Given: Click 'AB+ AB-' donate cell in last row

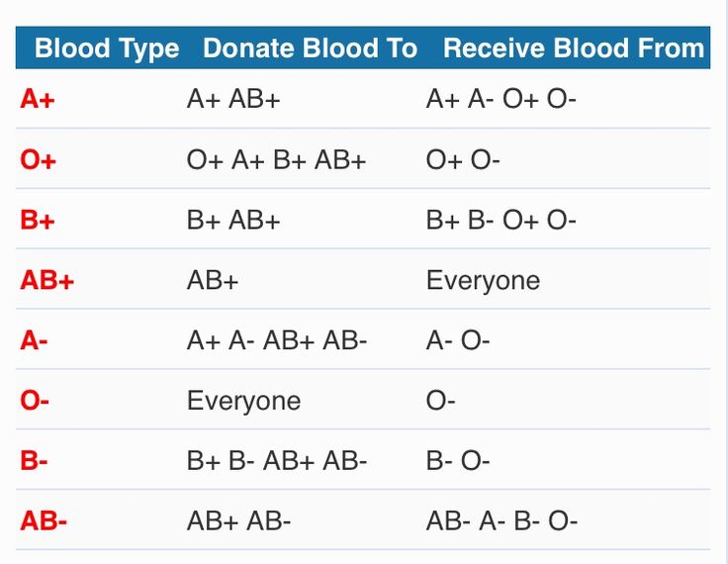Looking at the screenshot, I should pyautogui.click(x=238, y=520).
